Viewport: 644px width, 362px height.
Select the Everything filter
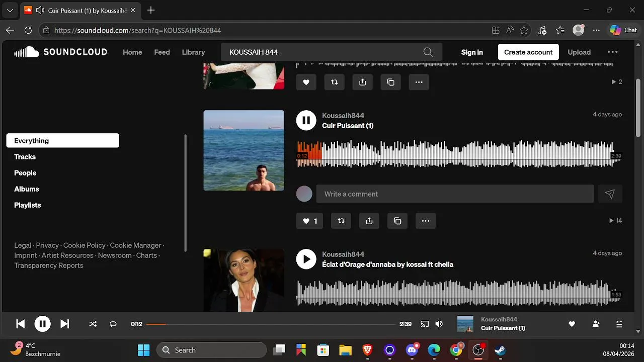[62, 141]
